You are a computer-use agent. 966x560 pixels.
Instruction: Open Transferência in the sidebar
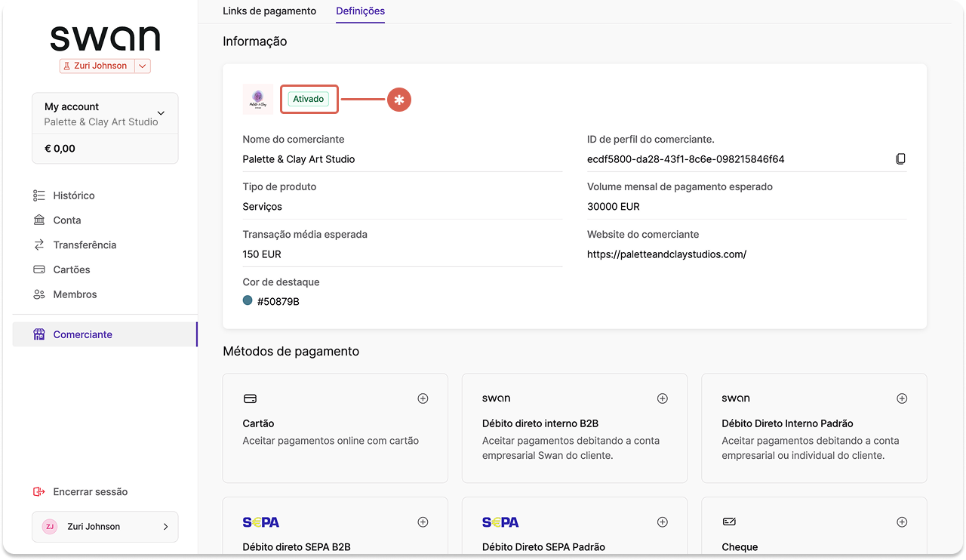pyautogui.click(x=85, y=245)
